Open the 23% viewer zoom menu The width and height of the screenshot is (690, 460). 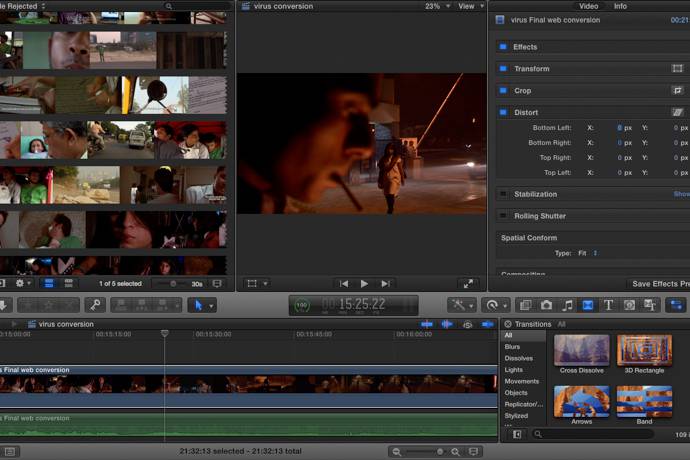click(x=437, y=6)
